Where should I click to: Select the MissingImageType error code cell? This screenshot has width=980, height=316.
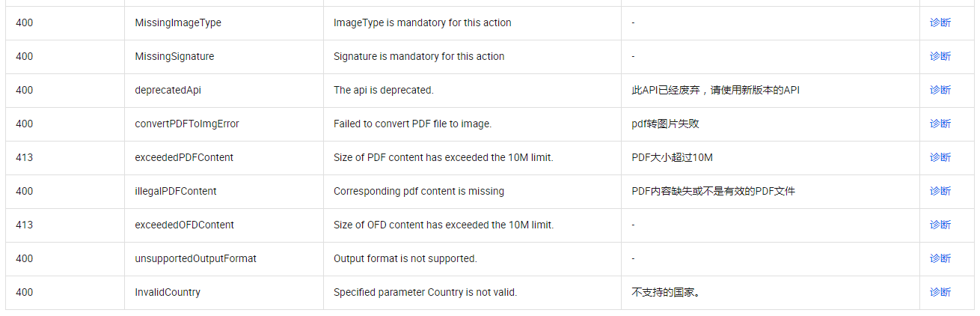[x=224, y=23]
